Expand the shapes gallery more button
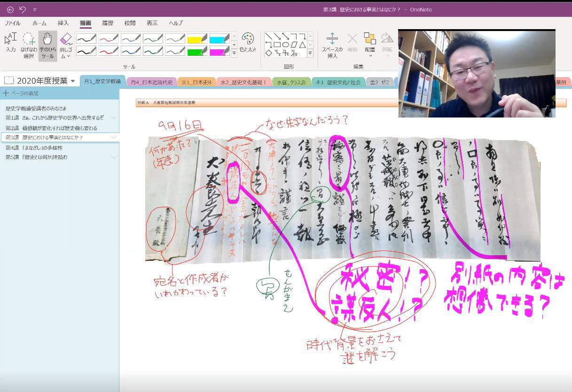This screenshot has width=572, height=392. pos(310,53)
